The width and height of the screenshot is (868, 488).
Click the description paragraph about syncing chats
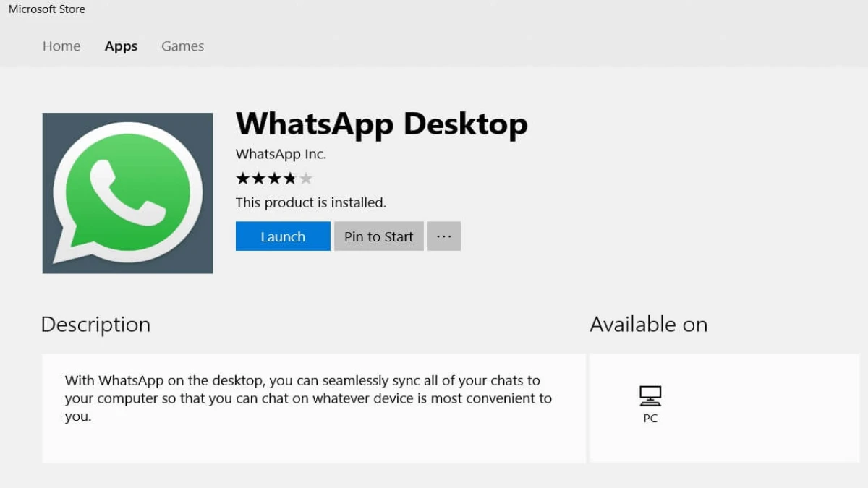[308, 398]
